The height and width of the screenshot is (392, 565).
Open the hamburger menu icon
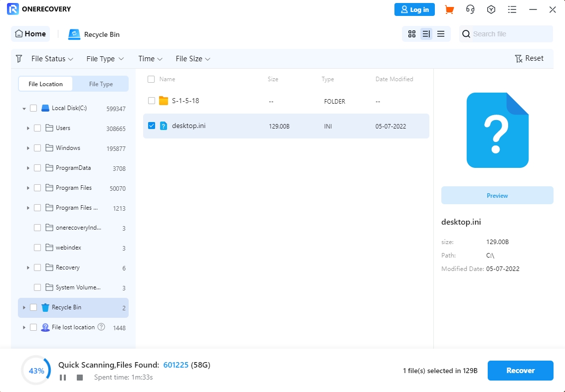pyautogui.click(x=512, y=9)
